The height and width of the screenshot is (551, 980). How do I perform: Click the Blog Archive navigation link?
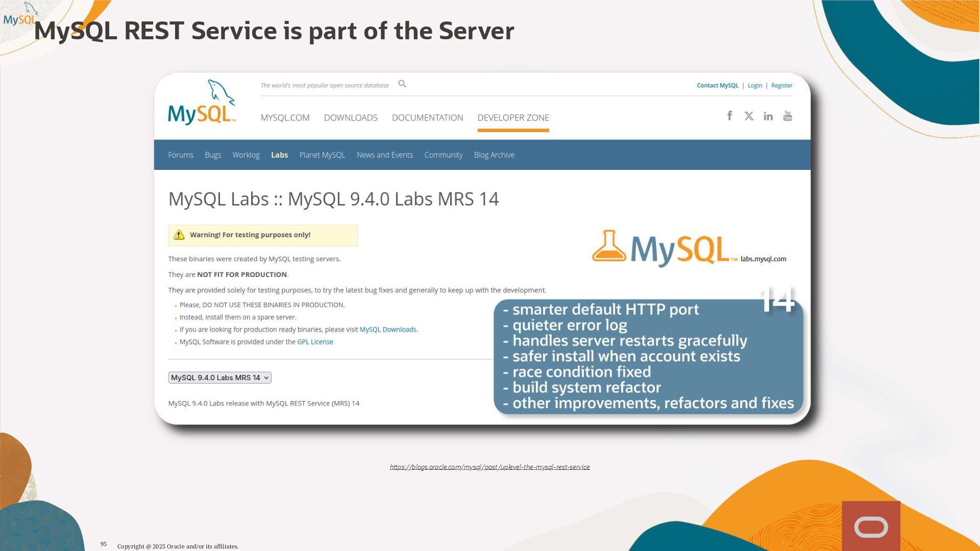tap(494, 155)
